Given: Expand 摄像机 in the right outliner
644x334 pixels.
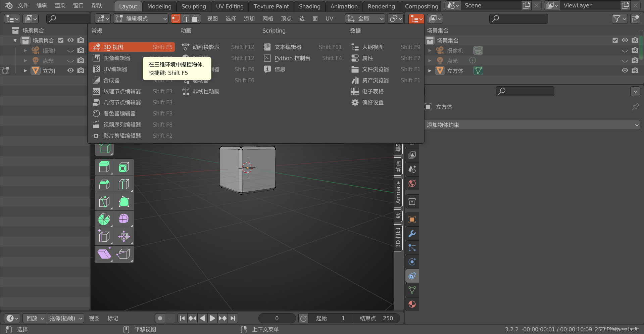Looking at the screenshot, I should [430, 51].
